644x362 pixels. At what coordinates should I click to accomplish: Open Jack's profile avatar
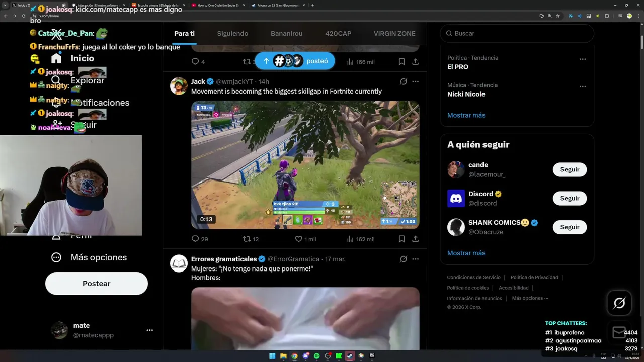[x=179, y=86]
